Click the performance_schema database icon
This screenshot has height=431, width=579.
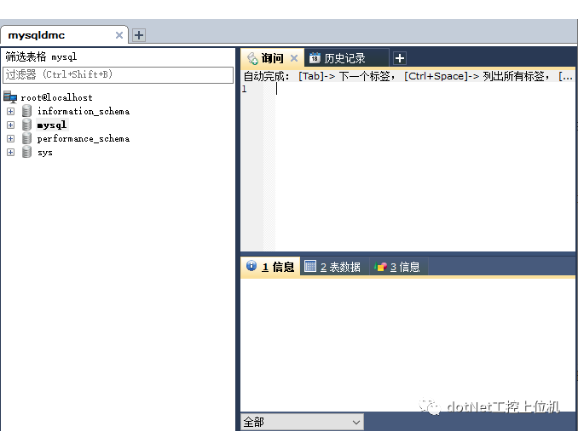click(x=27, y=138)
